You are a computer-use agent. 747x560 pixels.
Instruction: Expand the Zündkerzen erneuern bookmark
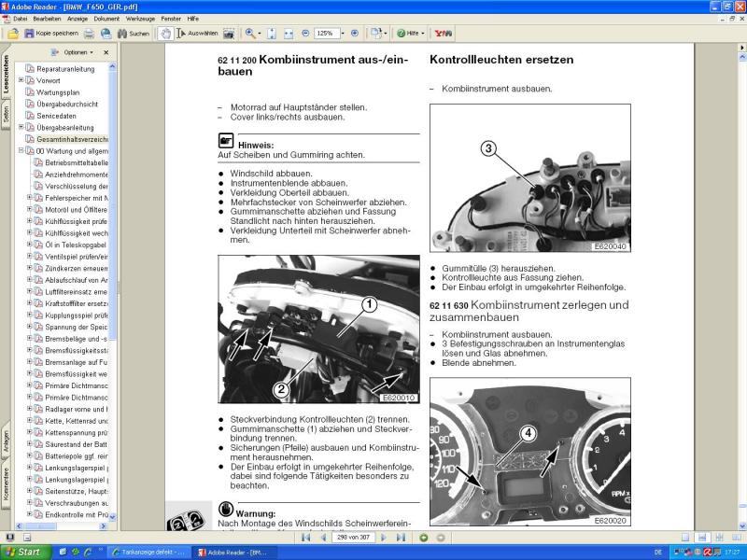[30, 268]
